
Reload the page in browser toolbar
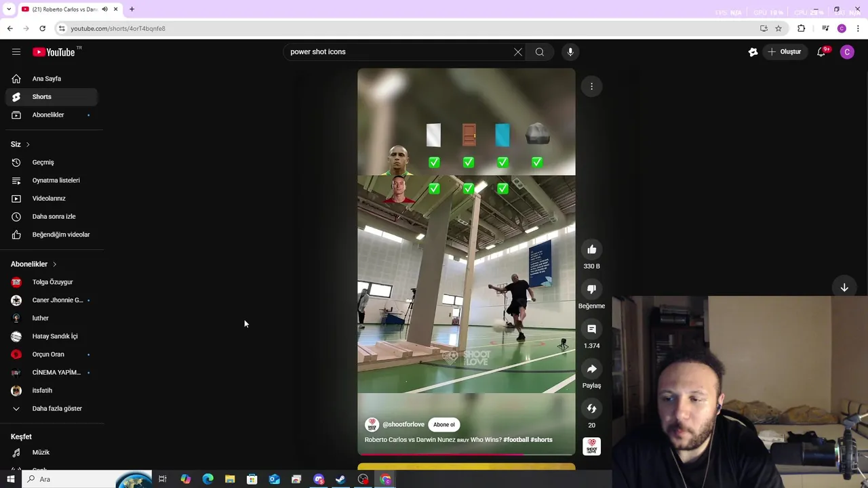pyautogui.click(x=42, y=28)
